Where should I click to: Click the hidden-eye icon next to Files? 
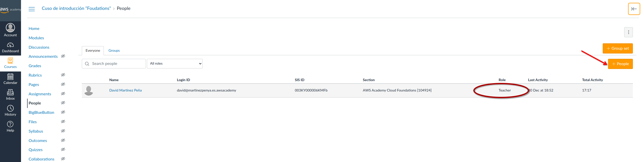click(x=63, y=122)
